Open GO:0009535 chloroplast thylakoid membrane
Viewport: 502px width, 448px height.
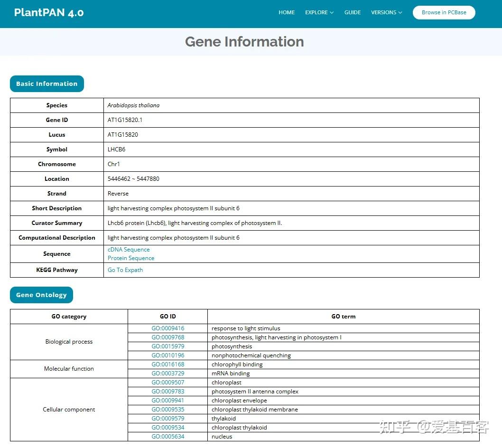(x=167, y=409)
